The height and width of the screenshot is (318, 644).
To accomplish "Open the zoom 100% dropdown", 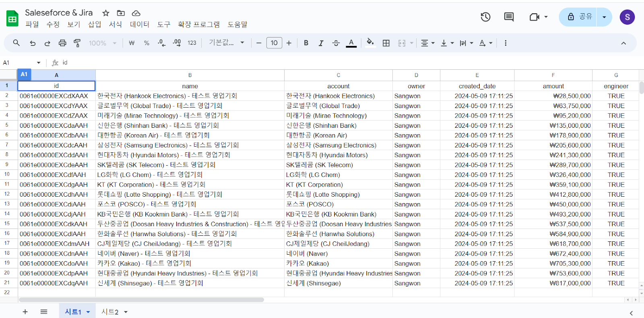I will [x=103, y=43].
